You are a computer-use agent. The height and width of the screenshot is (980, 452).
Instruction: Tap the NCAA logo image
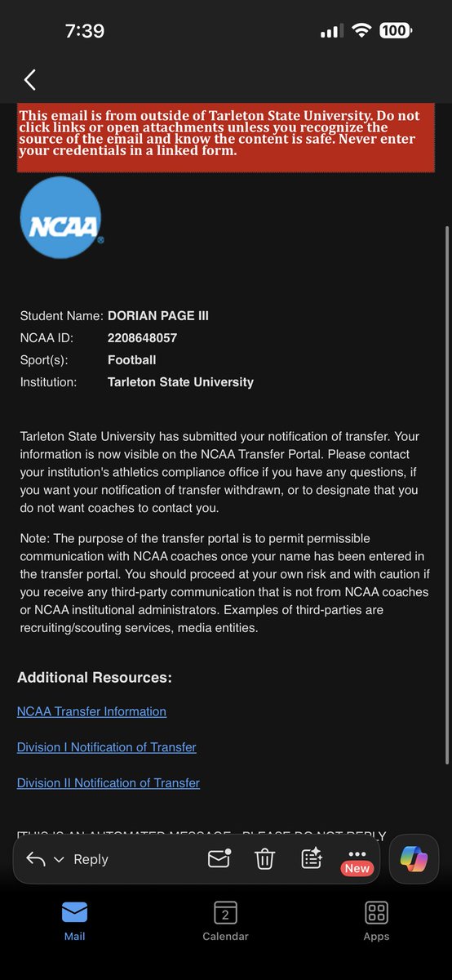tap(61, 217)
